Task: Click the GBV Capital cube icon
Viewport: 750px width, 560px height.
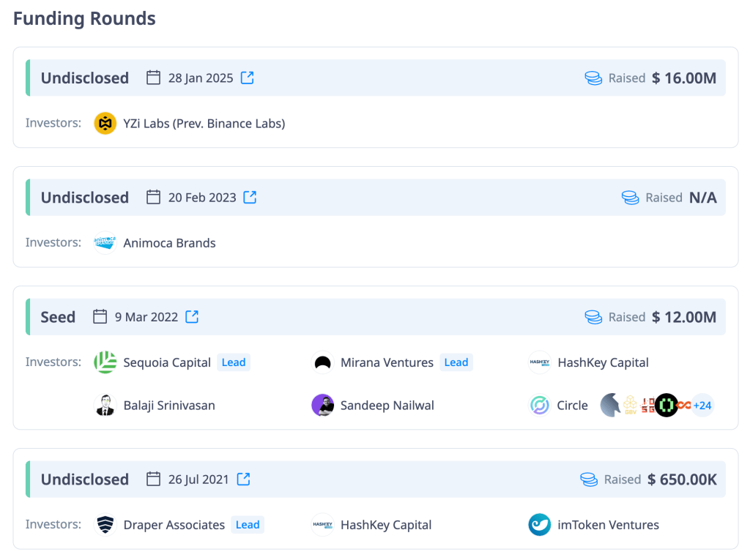Action: [630, 403]
